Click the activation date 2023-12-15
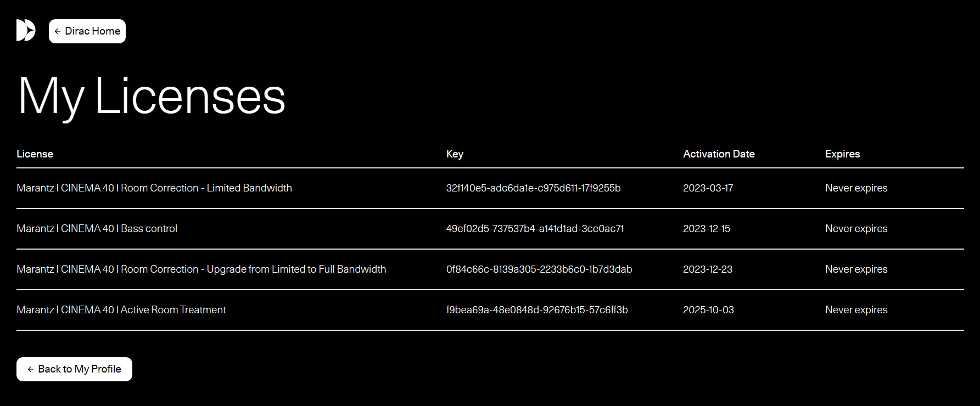 [707, 229]
